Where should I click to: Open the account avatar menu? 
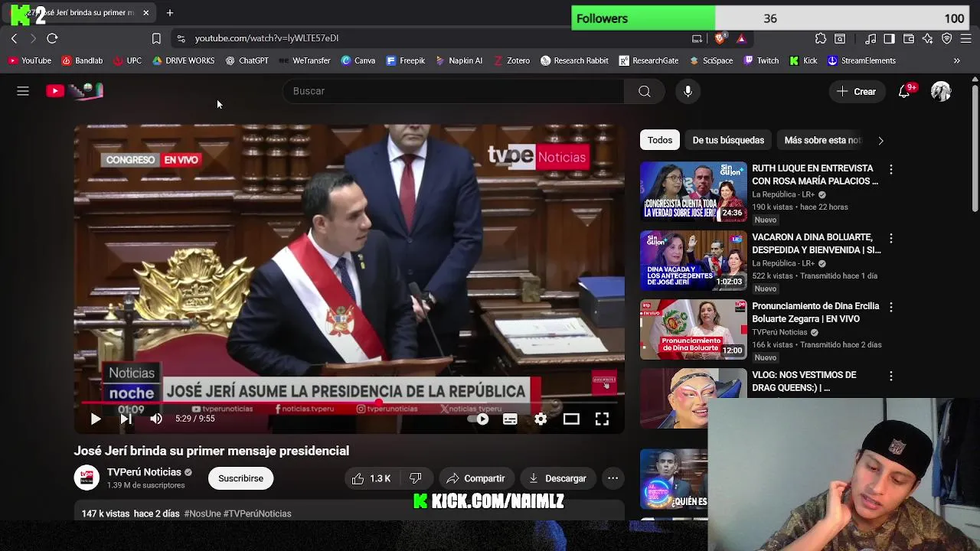(941, 91)
